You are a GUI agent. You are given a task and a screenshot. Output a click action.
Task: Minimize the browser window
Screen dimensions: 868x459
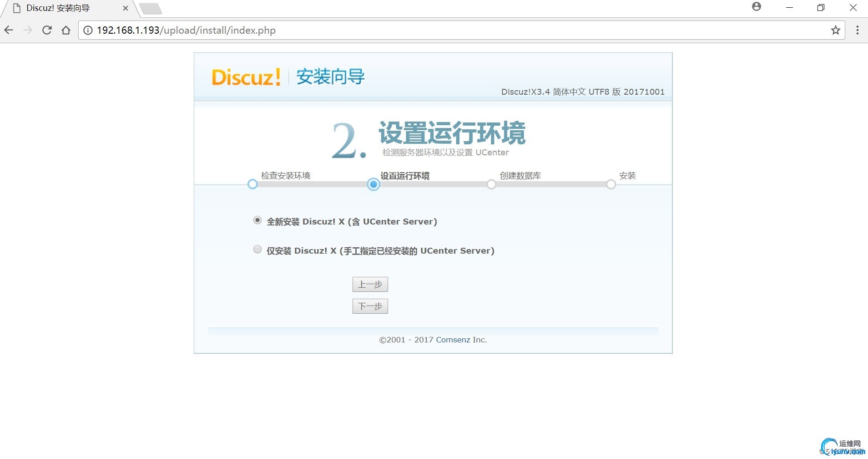click(x=789, y=8)
